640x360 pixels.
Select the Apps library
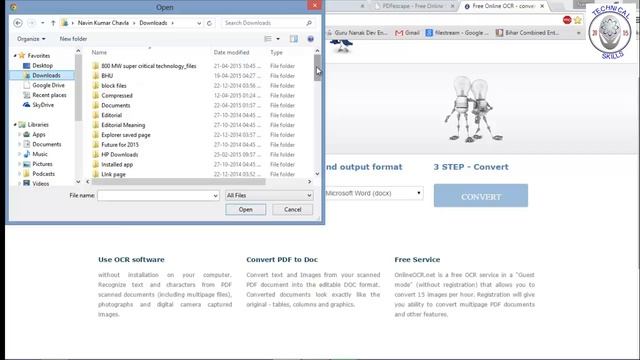pos(39,134)
